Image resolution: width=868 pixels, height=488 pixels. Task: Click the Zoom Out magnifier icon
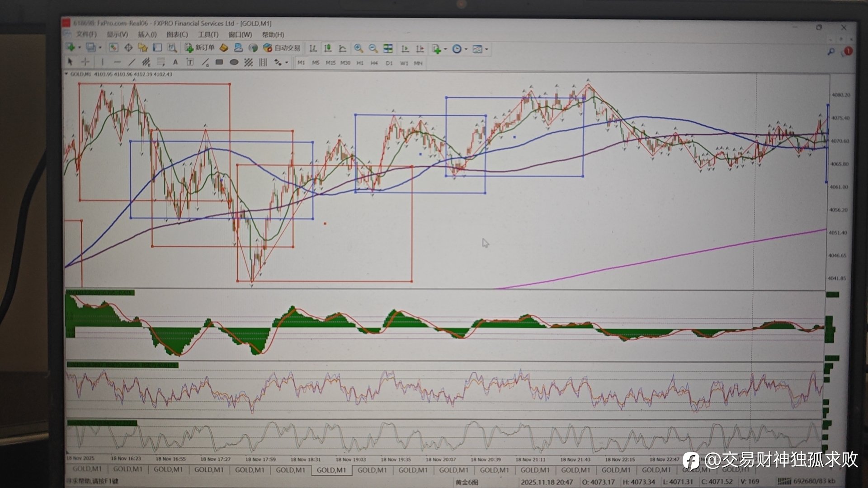tap(373, 48)
